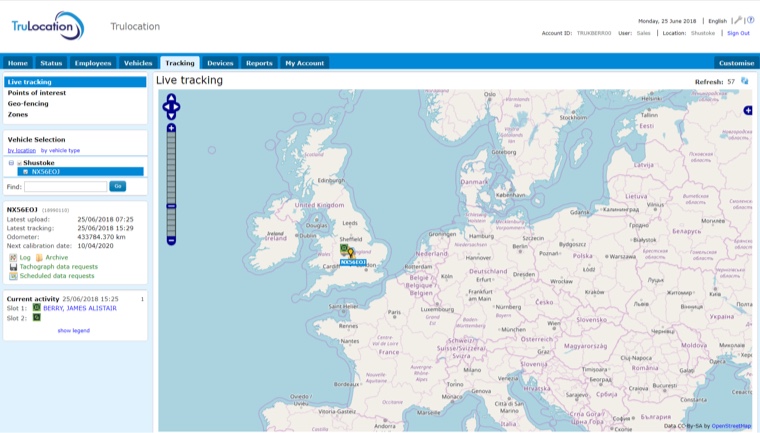Image resolution: width=760 pixels, height=433 pixels.
Task: Click the map zoom slider handle
Action: [171, 206]
